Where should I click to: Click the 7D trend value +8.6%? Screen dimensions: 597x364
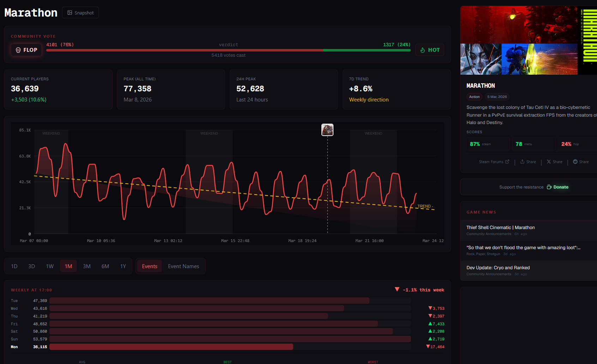(x=361, y=89)
